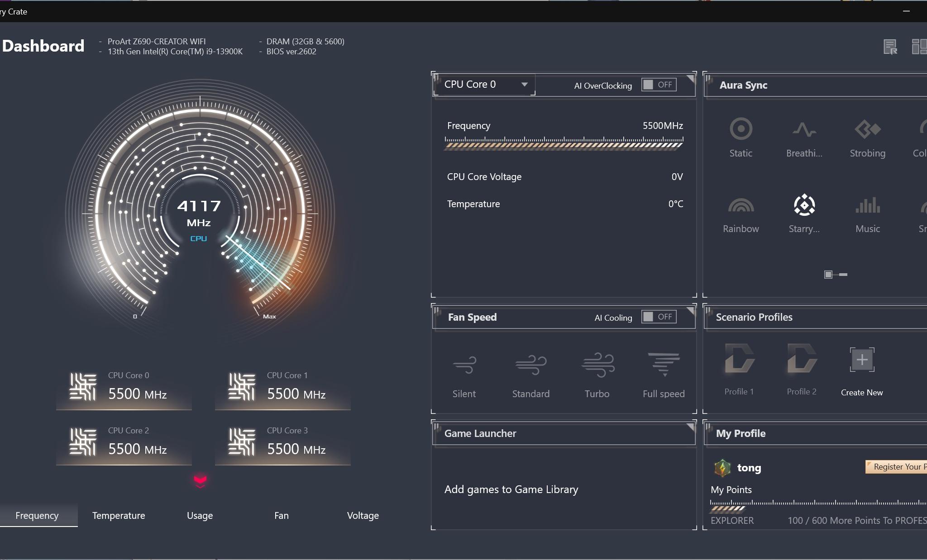Click the 5500MHz frequency value
The width and height of the screenshot is (927, 560).
click(x=663, y=126)
